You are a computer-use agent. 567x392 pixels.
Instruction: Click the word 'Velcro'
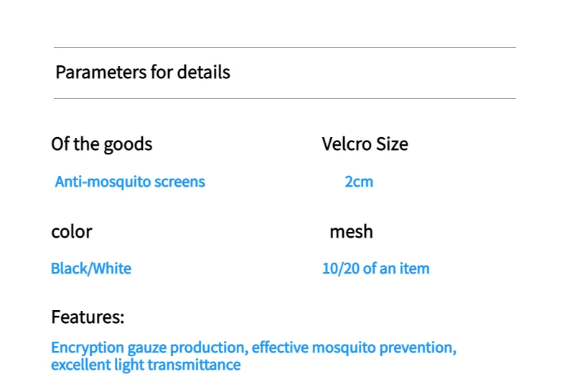[x=343, y=144]
